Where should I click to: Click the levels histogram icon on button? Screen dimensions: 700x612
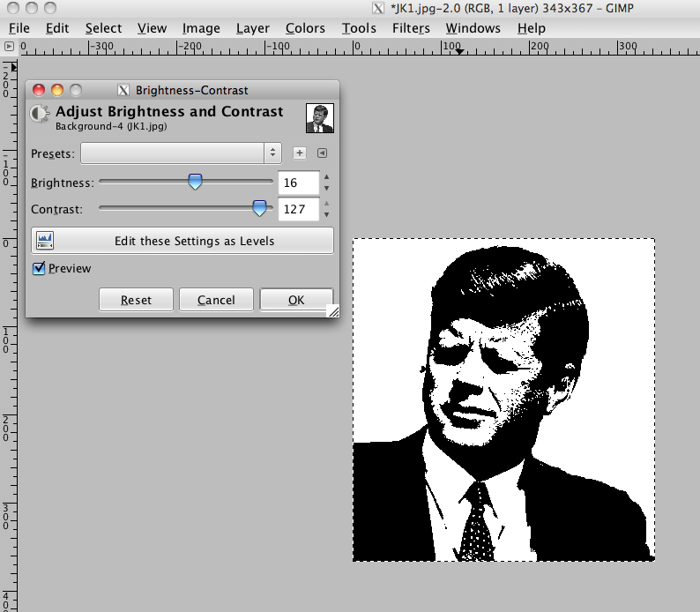tap(45, 241)
